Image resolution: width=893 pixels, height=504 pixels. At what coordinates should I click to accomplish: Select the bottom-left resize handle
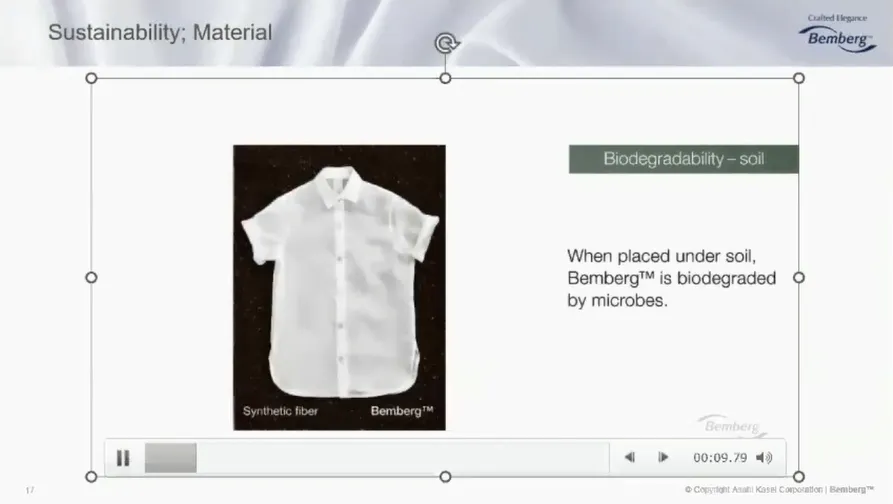(x=91, y=477)
